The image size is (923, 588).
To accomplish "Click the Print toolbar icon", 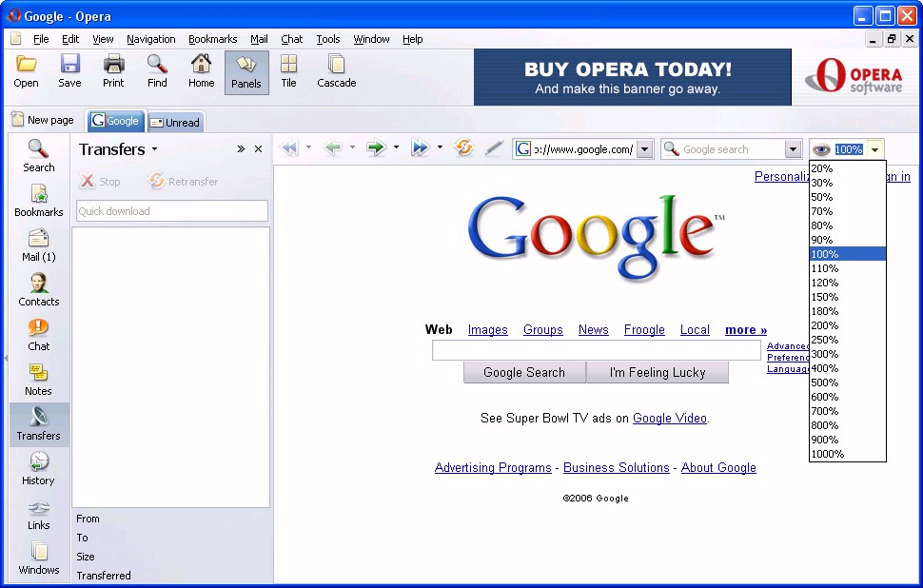I will point(113,71).
